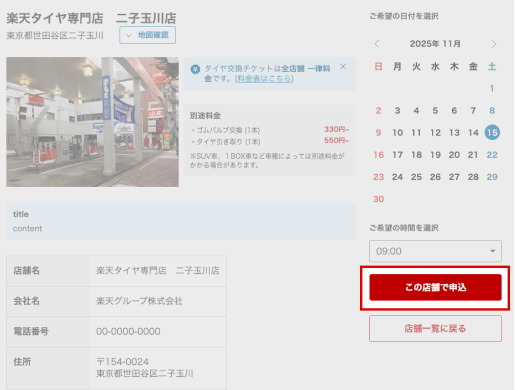Select November 12 on calendar
The width and height of the screenshot is (515, 390).
coord(435,133)
